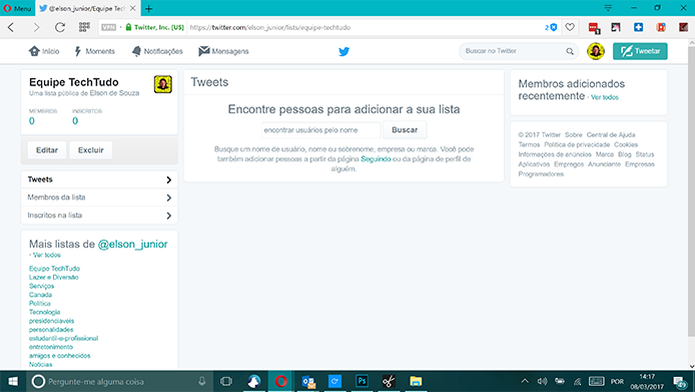
Task: Click the Cortana microphone icon
Action: 202,381
